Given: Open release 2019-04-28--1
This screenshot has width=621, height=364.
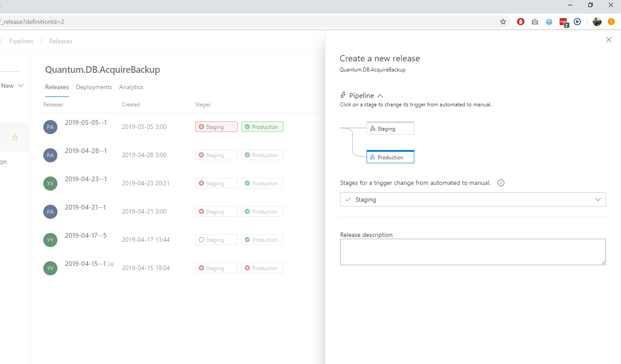Looking at the screenshot, I should point(86,151).
